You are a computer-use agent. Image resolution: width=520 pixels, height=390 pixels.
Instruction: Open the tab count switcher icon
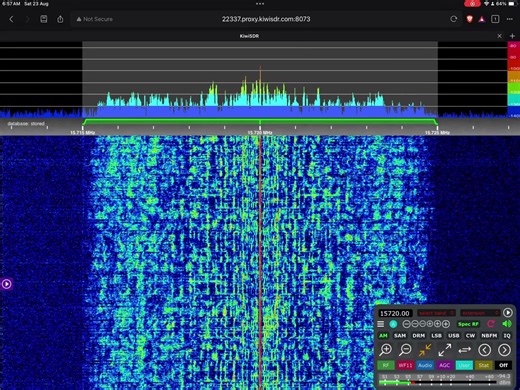click(x=495, y=19)
